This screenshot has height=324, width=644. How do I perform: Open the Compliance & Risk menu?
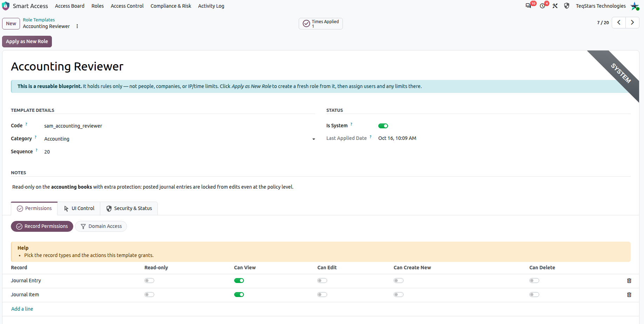(x=171, y=6)
